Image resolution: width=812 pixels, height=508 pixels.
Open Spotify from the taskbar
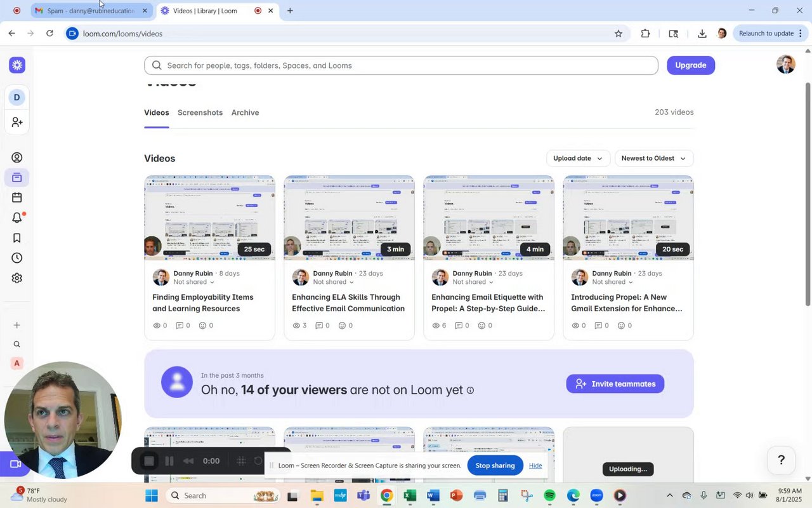549,495
